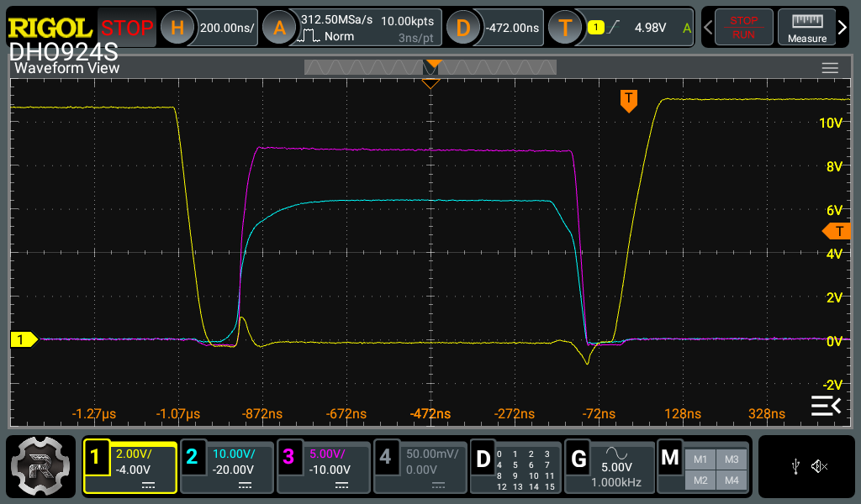Select the orange trigger level marker at right edge

click(837, 232)
